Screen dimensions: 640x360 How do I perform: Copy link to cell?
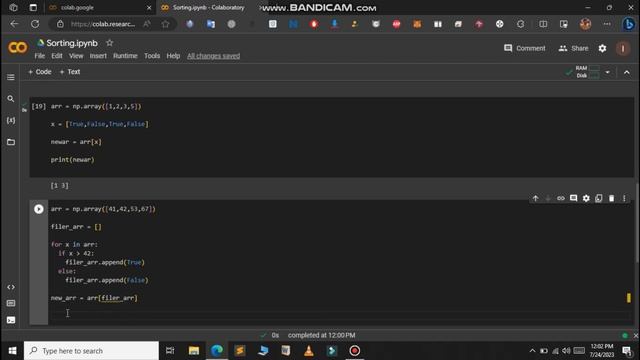pyautogui.click(x=561, y=198)
